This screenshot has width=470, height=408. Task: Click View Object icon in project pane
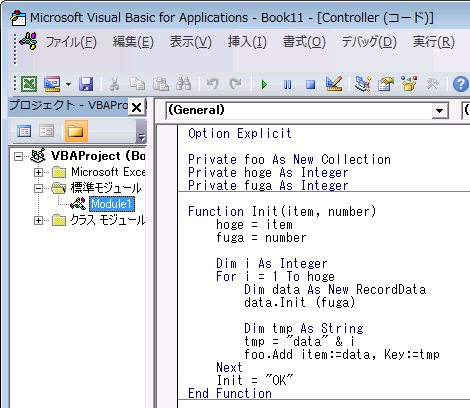(46, 131)
